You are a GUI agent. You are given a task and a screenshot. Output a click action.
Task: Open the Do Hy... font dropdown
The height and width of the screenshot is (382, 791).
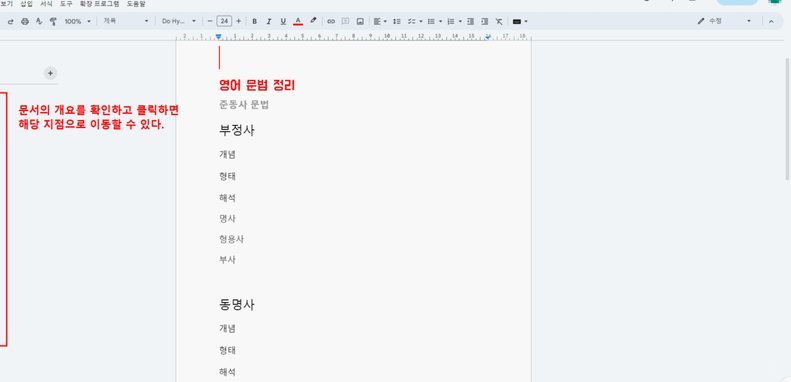(x=179, y=21)
